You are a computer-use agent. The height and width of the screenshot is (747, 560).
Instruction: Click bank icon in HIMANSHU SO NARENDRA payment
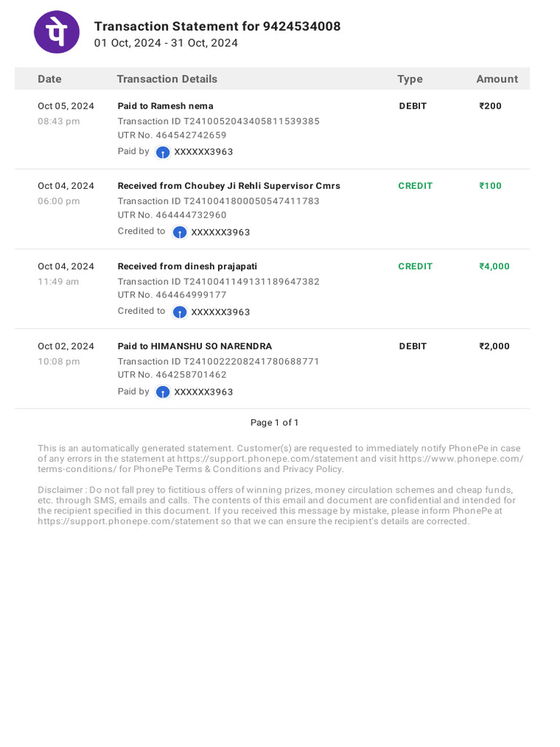point(163,392)
